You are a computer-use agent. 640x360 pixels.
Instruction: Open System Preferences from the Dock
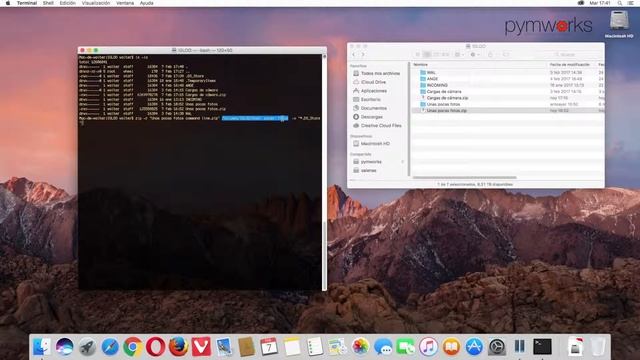click(497, 347)
